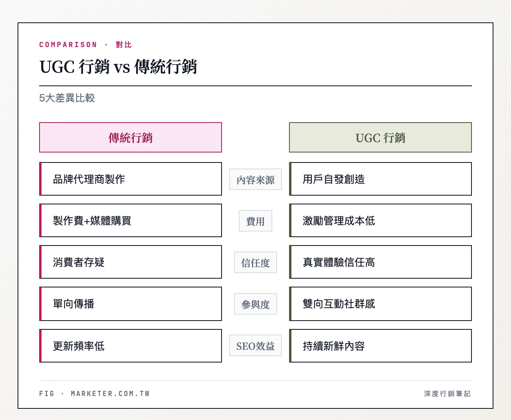Click the "品牌代理商製作" cell

coord(131,179)
